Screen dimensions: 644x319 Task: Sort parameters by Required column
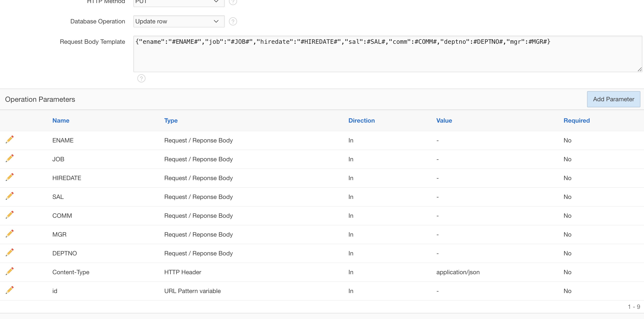576,121
